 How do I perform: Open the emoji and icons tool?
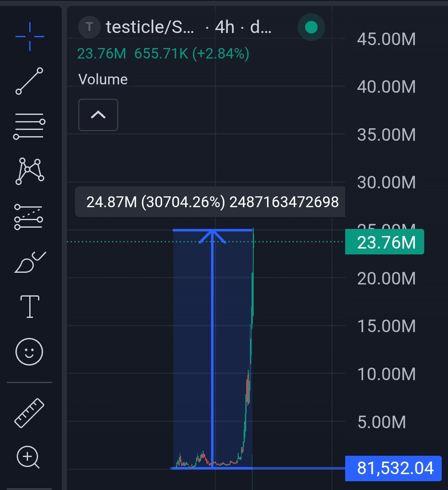coord(29,352)
